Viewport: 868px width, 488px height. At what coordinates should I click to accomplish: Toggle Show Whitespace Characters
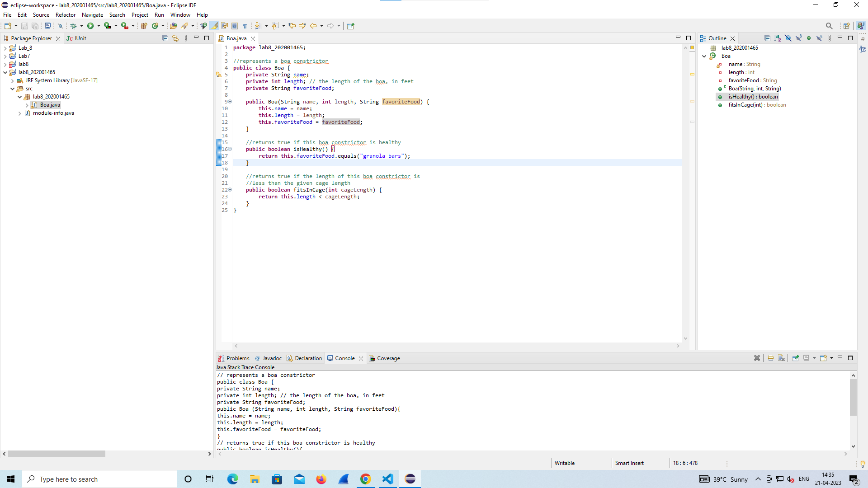[245, 26]
